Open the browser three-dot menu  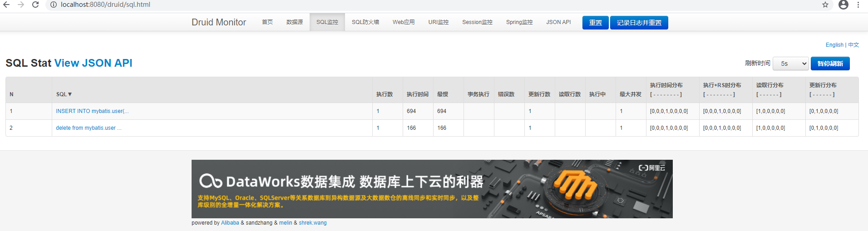[858, 5]
